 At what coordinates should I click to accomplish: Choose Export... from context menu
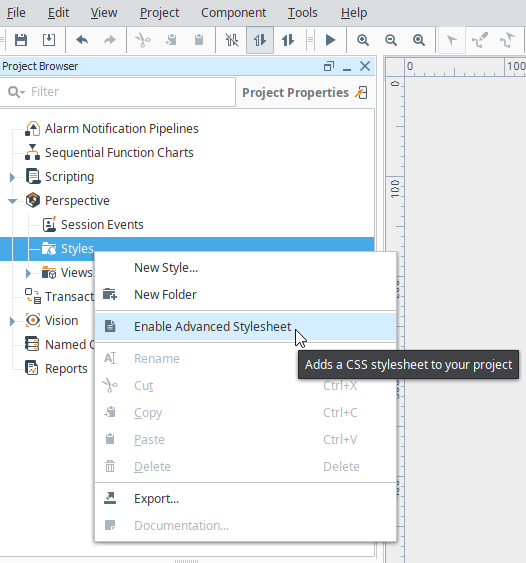(x=246, y=499)
